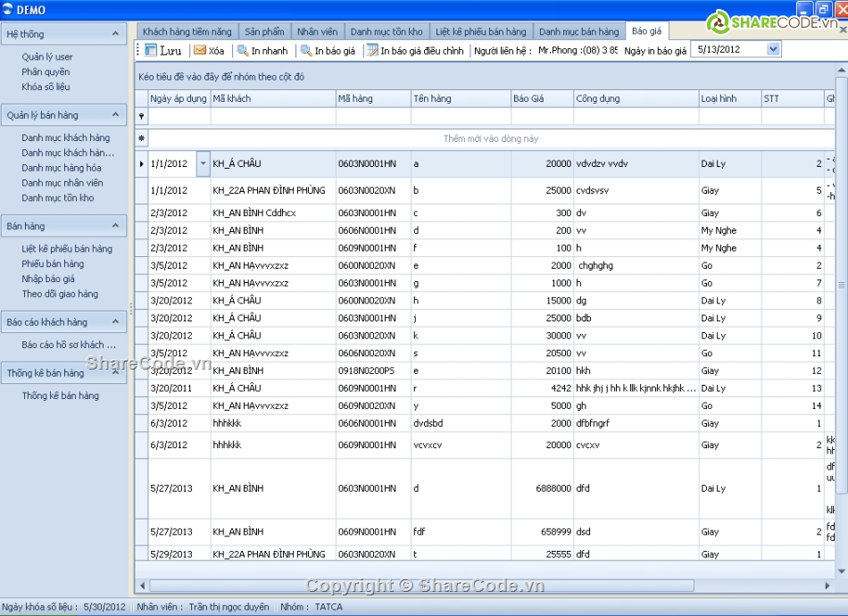This screenshot has height=616, width=848.
Task: Open Quản lý user in sidebar
Action: click(x=47, y=57)
